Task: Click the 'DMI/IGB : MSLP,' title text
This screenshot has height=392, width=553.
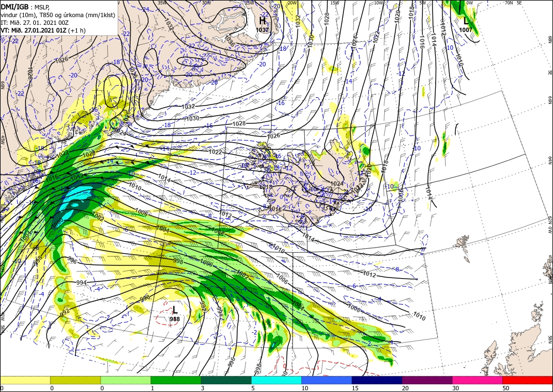Action: pyautogui.click(x=25, y=6)
